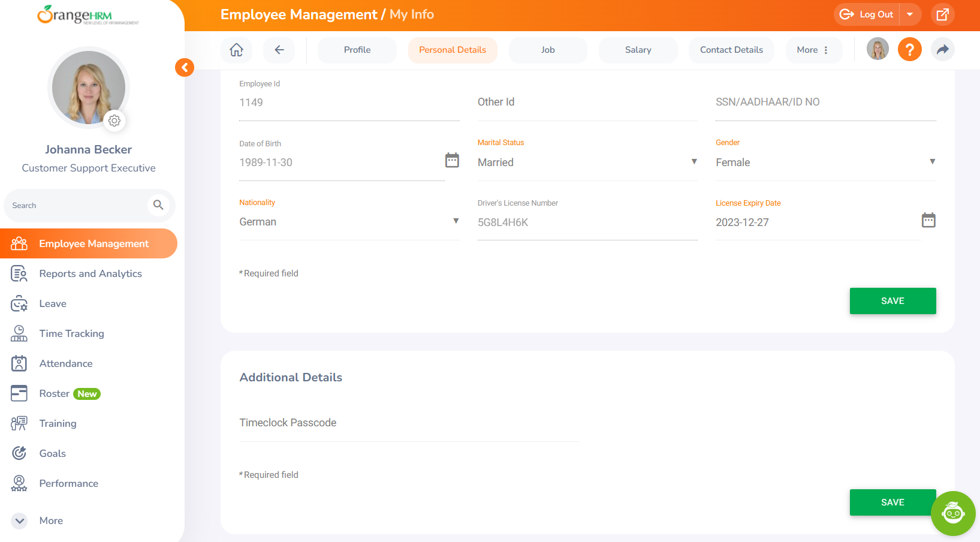Switch to the Salary tab
Image resolution: width=980 pixels, height=542 pixels.
(x=638, y=50)
